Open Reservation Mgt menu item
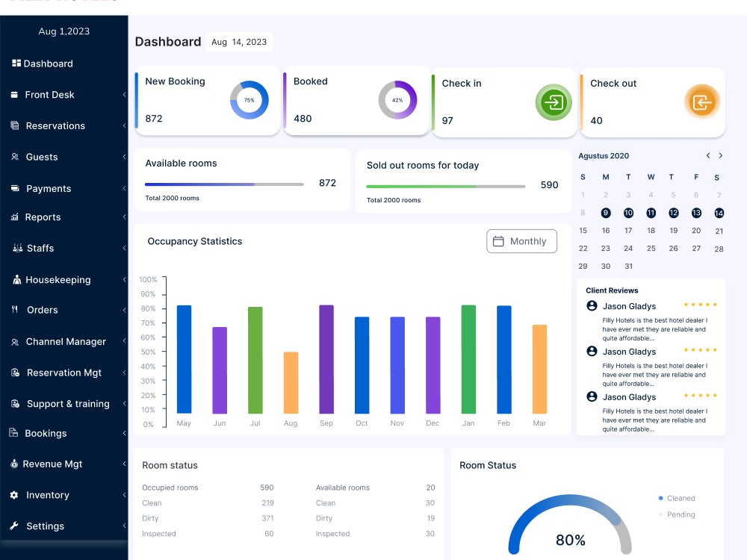Viewport: 747px width, 560px height. coord(63,373)
